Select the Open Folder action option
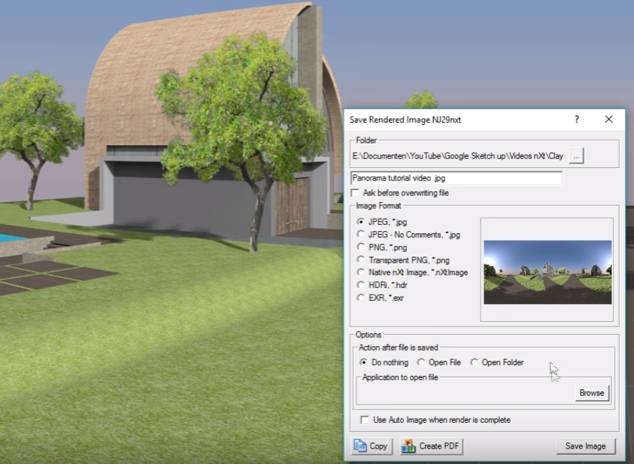 click(x=474, y=362)
